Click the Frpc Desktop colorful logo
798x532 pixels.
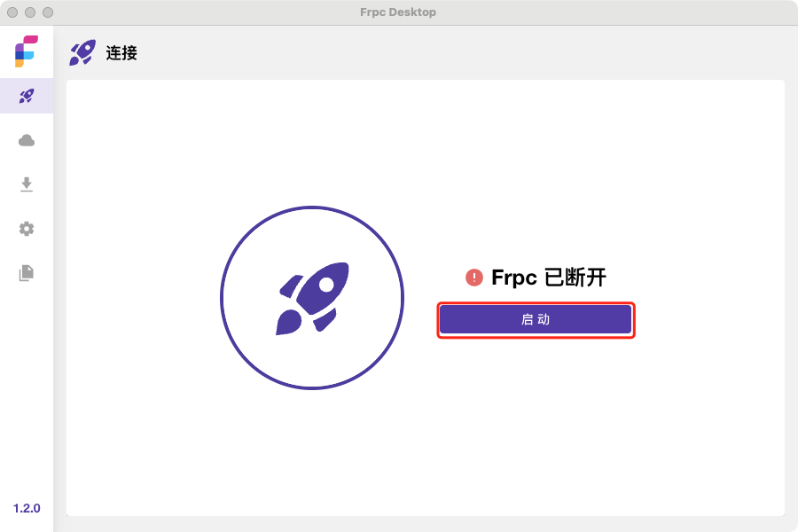[x=27, y=51]
